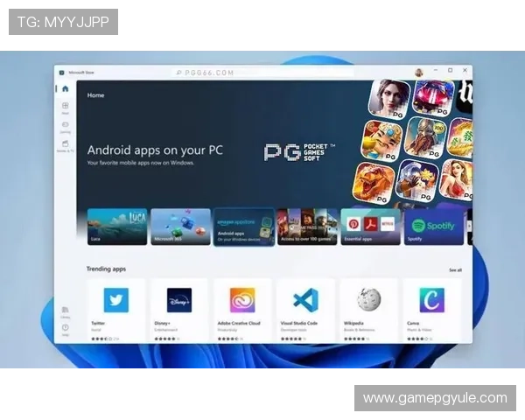Click the Pocket Games Soft logo in banner
525x420 pixels.
(x=299, y=152)
